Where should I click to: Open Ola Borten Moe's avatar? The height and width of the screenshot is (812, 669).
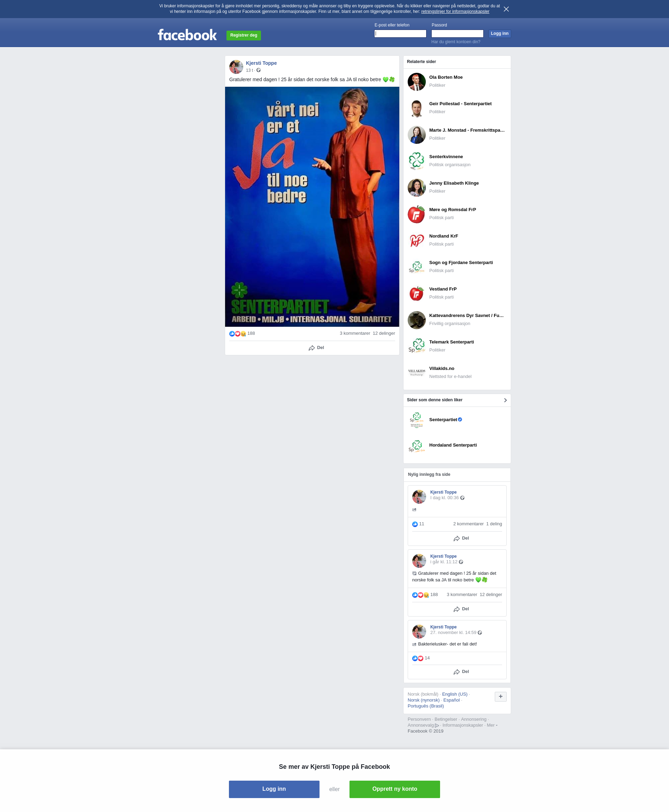[417, 82]
